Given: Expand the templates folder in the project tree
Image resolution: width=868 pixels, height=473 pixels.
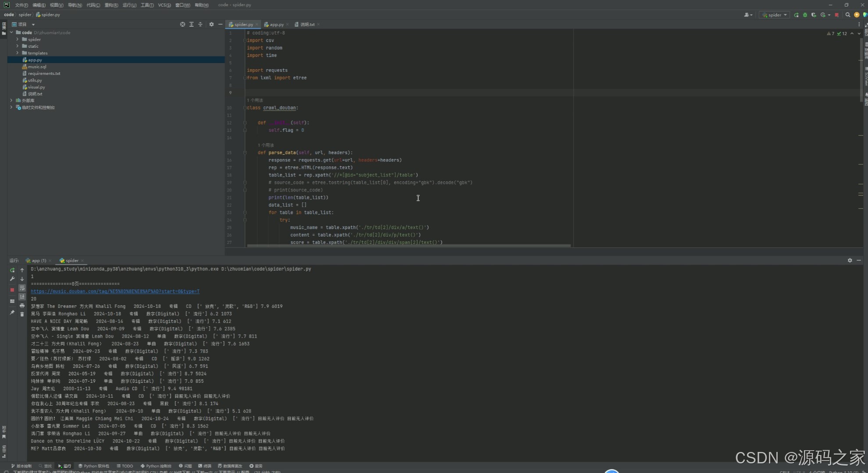Looking at the screenshot, I should [x=18, y=53].
